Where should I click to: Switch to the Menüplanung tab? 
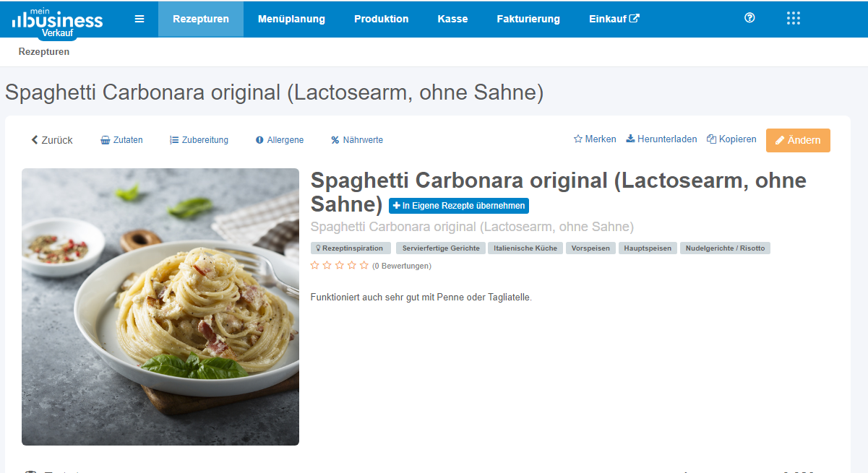point(292,19)
